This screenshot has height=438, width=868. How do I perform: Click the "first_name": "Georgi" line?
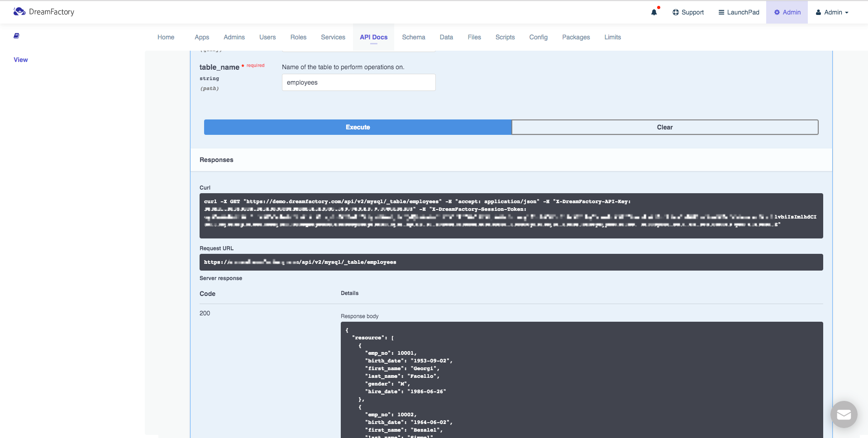[402, 368]
